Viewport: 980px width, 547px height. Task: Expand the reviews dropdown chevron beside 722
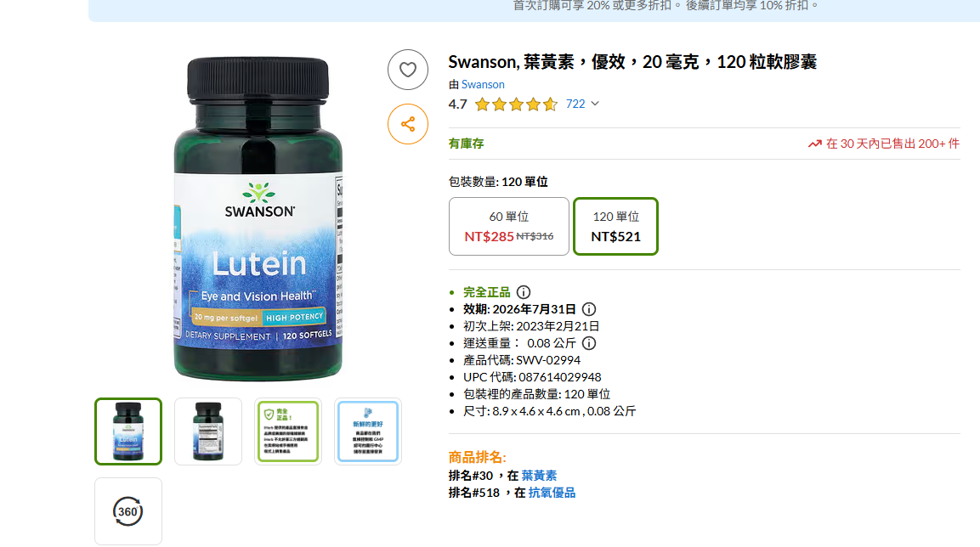pyautogui.click(x=595, y=104)
